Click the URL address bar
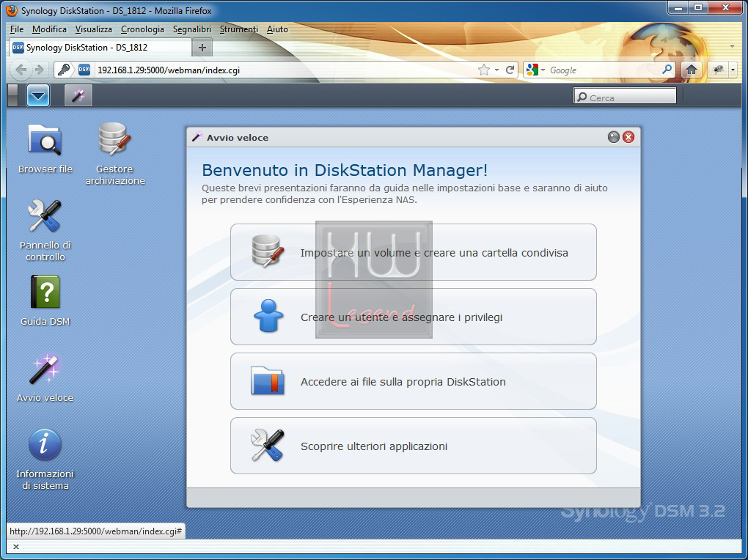 285,70
